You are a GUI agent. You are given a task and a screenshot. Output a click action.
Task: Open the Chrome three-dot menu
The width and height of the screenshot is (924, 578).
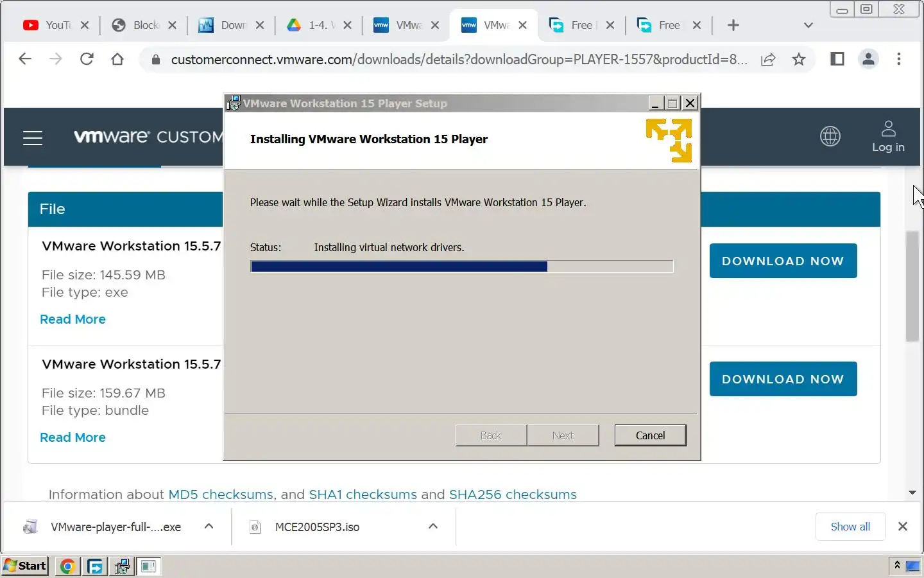[x=899, y=59]
